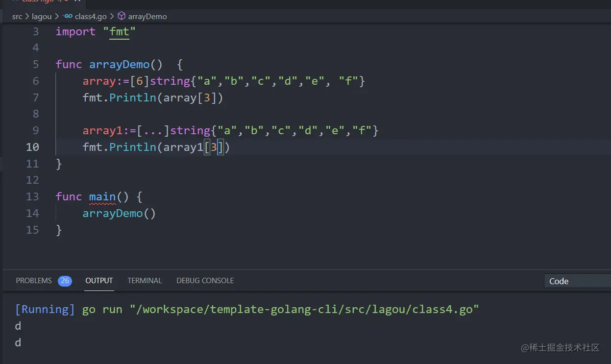Switch to the OUTPUT panel tab

click(99, 281)
